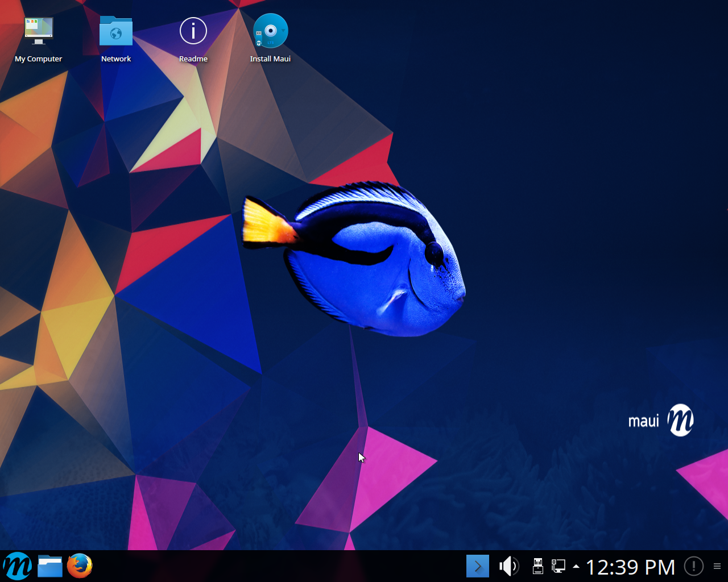Browse the Network folder on the desktop

(x=115, y=31)
